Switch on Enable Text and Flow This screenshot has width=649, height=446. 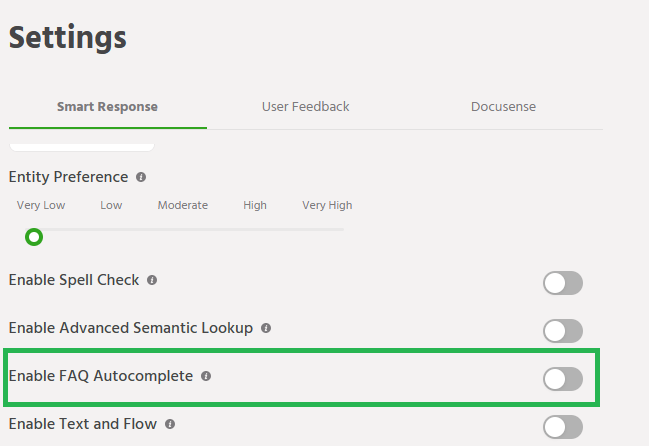562,427
